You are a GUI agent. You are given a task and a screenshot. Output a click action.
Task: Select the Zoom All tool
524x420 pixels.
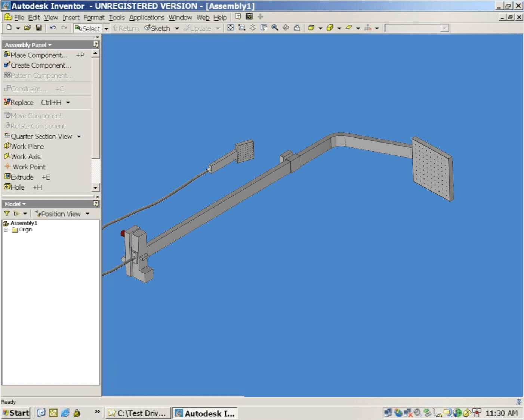point(231,27)
